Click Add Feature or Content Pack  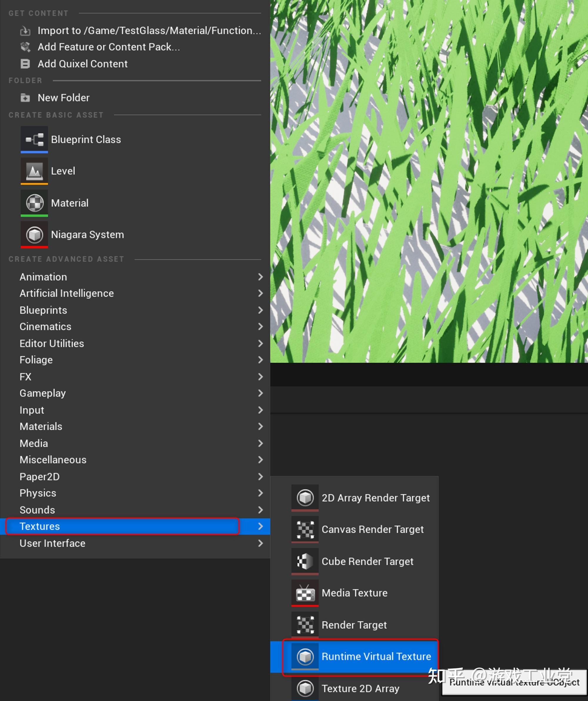109,47
